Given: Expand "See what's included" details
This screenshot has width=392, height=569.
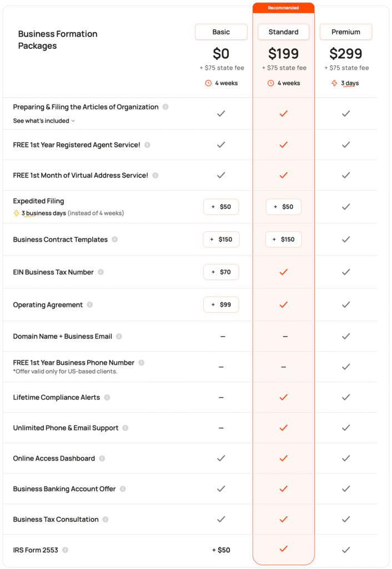Looking at the screenshot, I should point(44,121).
